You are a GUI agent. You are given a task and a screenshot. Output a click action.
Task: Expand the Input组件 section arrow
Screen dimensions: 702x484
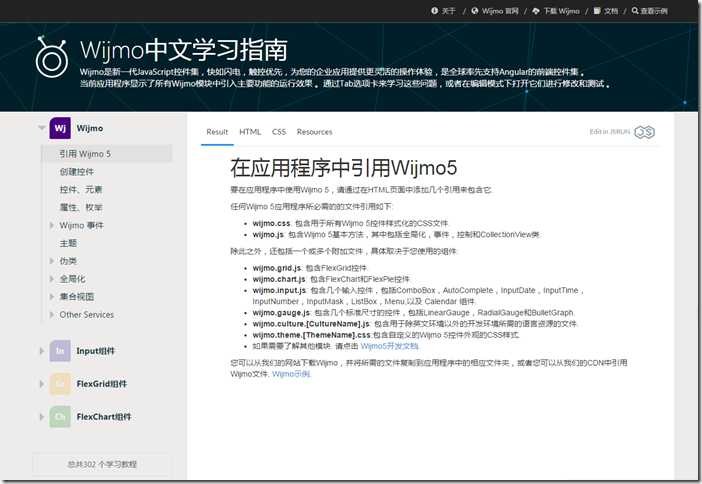tap(42, 351)
